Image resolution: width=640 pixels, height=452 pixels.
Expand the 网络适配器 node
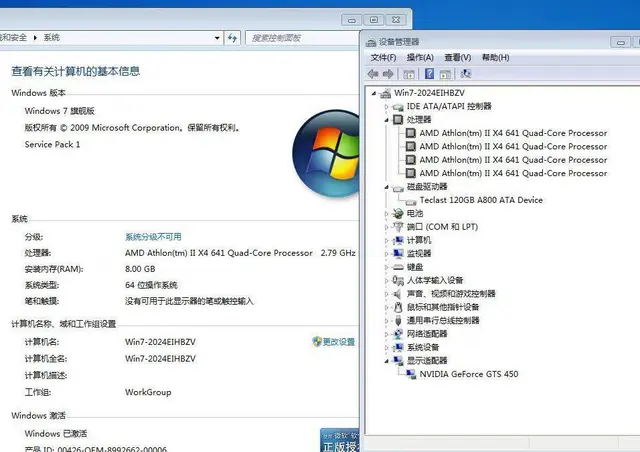(386, 334)
